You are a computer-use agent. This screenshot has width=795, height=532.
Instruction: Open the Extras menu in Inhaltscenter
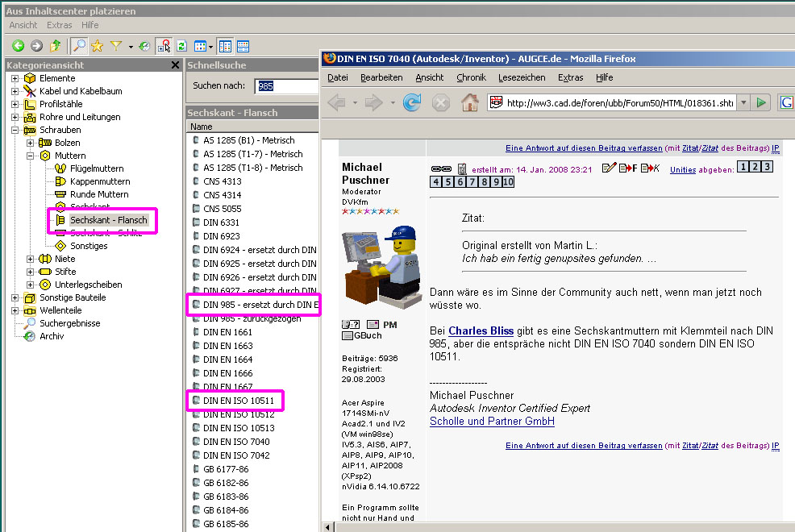pos(60,25)
